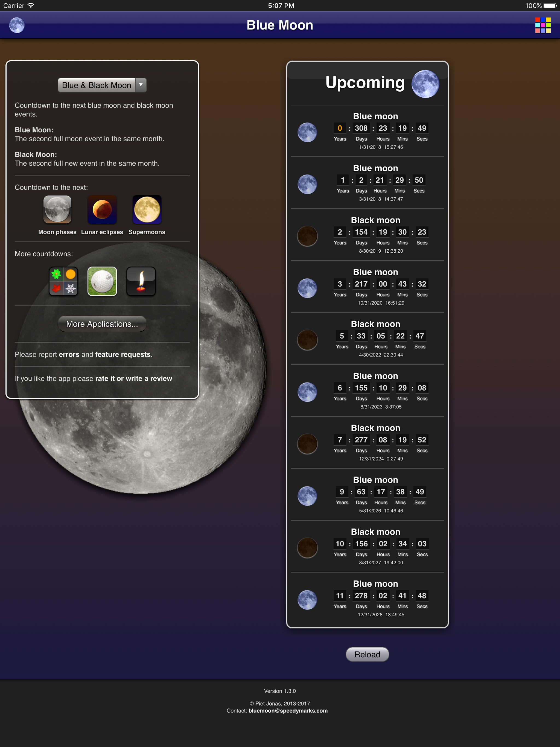Open the feature requests link

coord(122,354)
